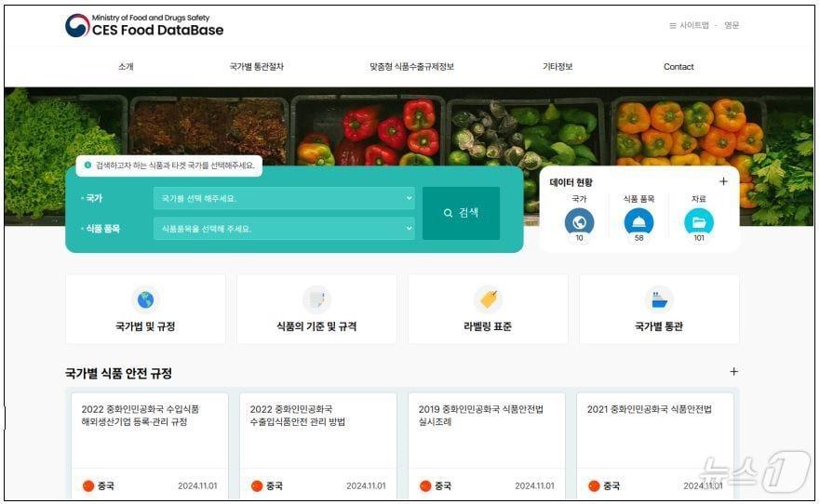Click the food dish icon under 식품 품목
820x504 pixels.
tap(639, 222)
